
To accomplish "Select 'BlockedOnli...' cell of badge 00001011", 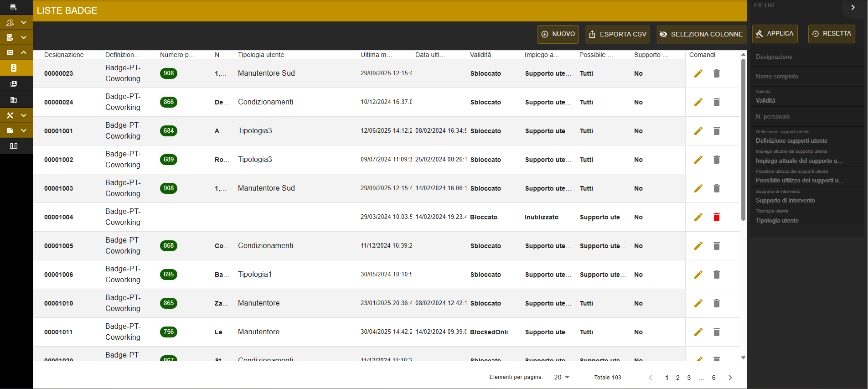I will click(492, 332).
